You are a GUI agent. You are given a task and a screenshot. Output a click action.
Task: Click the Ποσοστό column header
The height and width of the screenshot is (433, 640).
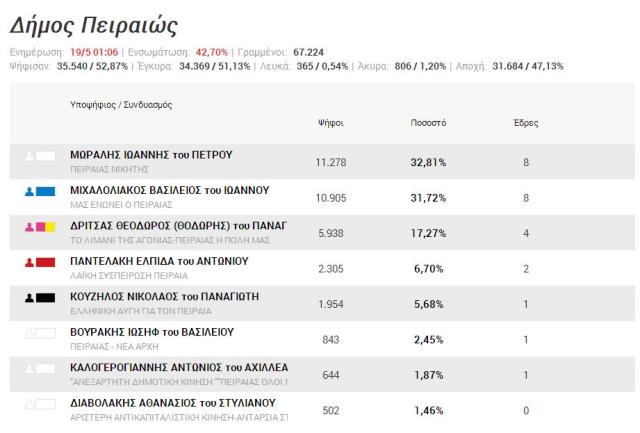[x=428, y=123]
